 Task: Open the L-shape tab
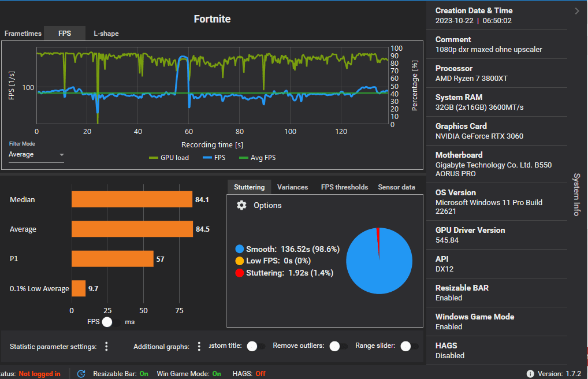point(106,34)
